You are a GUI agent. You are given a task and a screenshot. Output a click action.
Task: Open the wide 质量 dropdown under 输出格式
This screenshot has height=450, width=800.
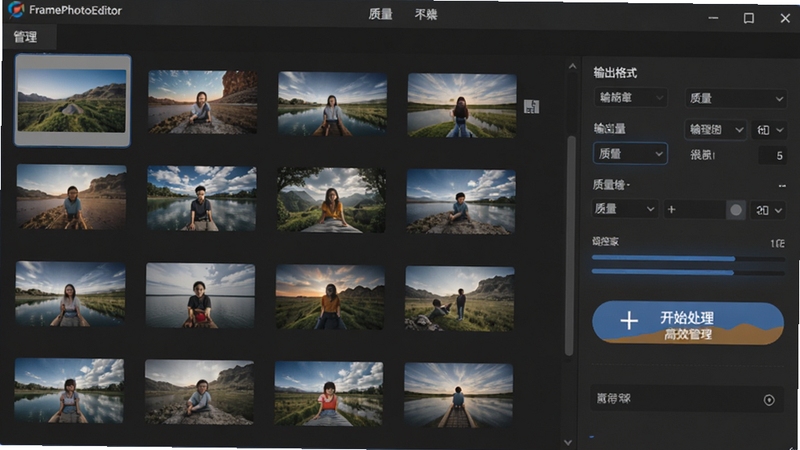click(735, 98)
